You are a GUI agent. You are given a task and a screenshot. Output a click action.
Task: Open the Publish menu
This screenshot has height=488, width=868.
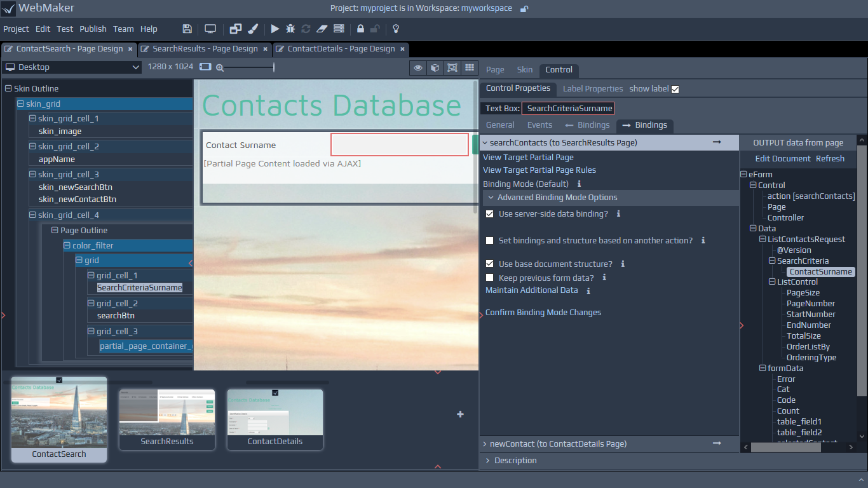(93, 29)
